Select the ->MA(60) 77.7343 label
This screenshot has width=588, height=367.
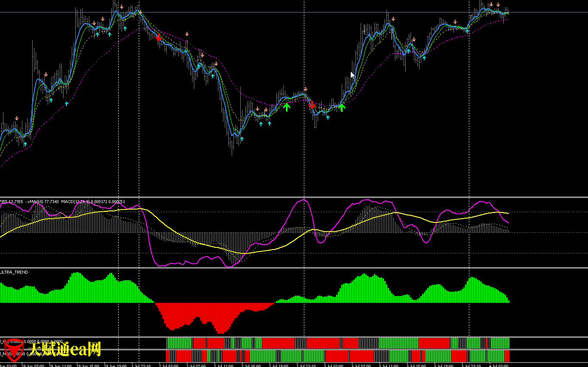pyautogui.click(x=42, y=201)
